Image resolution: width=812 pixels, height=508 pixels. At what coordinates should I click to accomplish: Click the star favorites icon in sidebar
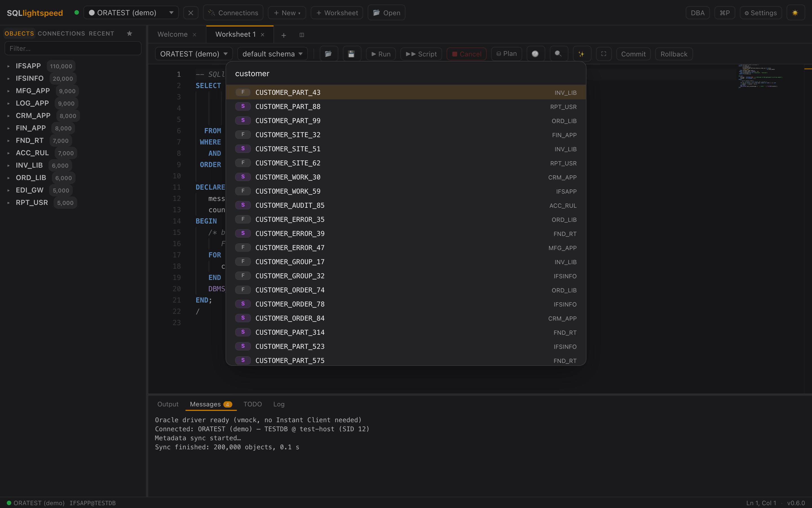pyautogui.click(x=129, y=33)
